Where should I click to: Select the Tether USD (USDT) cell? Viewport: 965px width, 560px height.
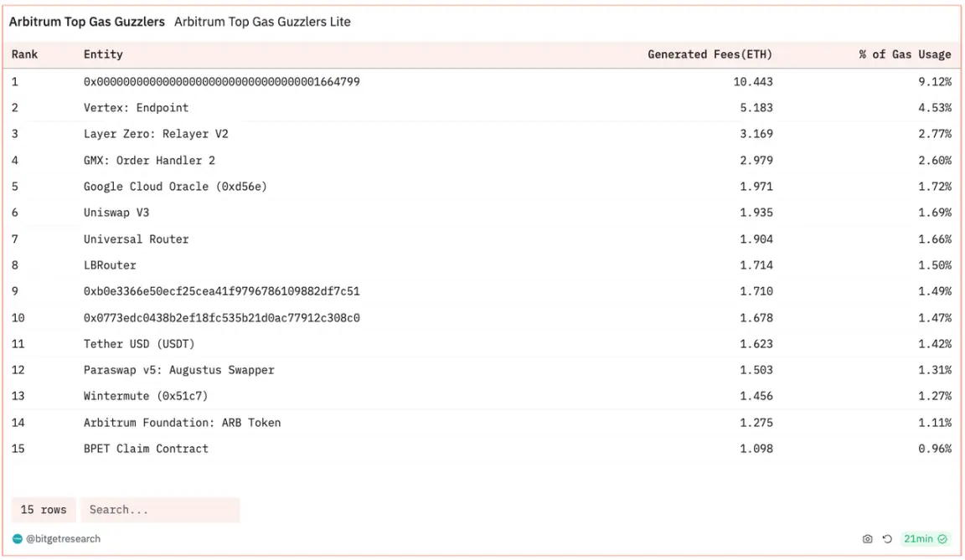pos(139,344)
